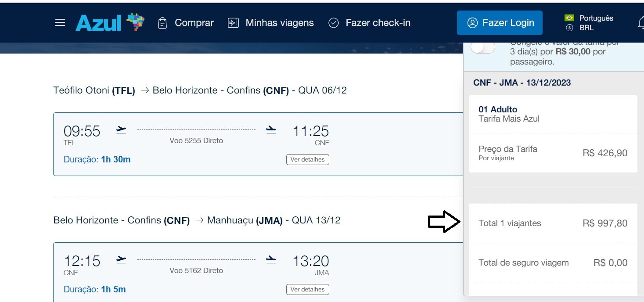Click the Minhas viagens boarding pass icon
This screenshot has width=644, height=302.
pyautogui.click(x=233, y=23)
